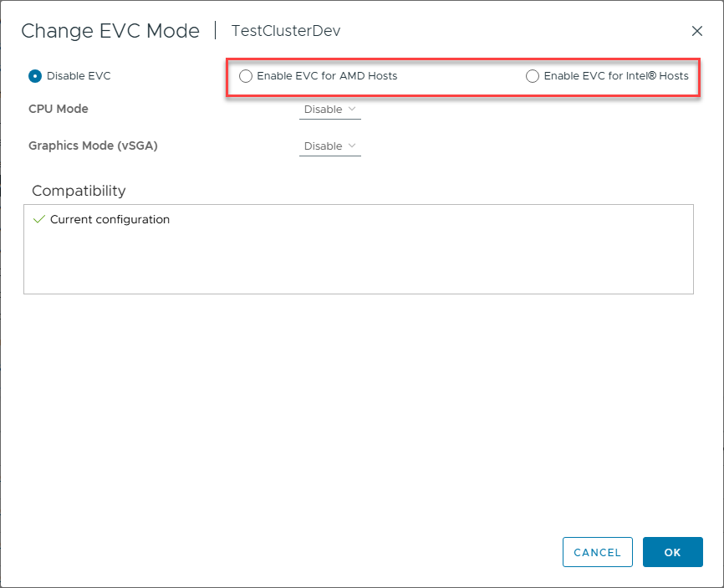Choose Enable EVC for Intel® Hosts radio button

point(533,76)
